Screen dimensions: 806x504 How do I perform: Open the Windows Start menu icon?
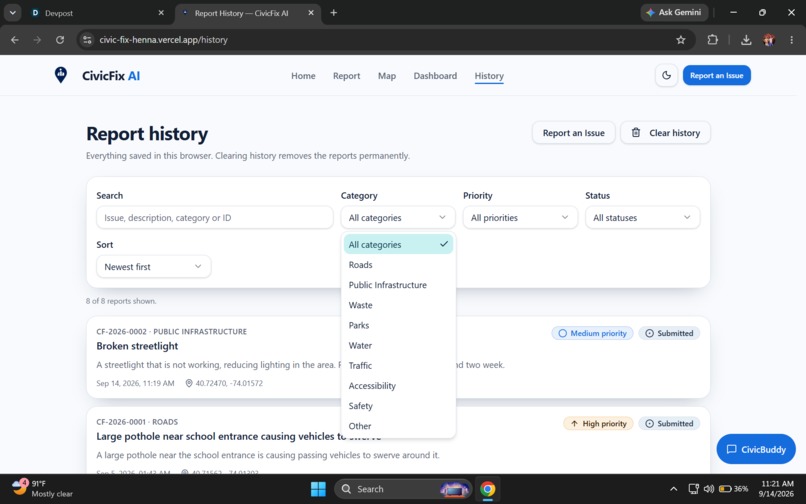click(x=318, y=489)
